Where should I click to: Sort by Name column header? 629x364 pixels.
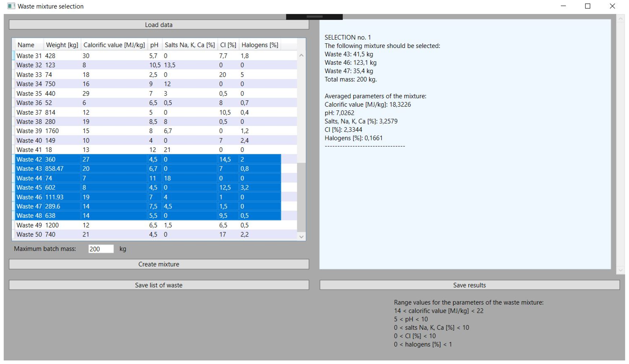[x=26, y=45]
